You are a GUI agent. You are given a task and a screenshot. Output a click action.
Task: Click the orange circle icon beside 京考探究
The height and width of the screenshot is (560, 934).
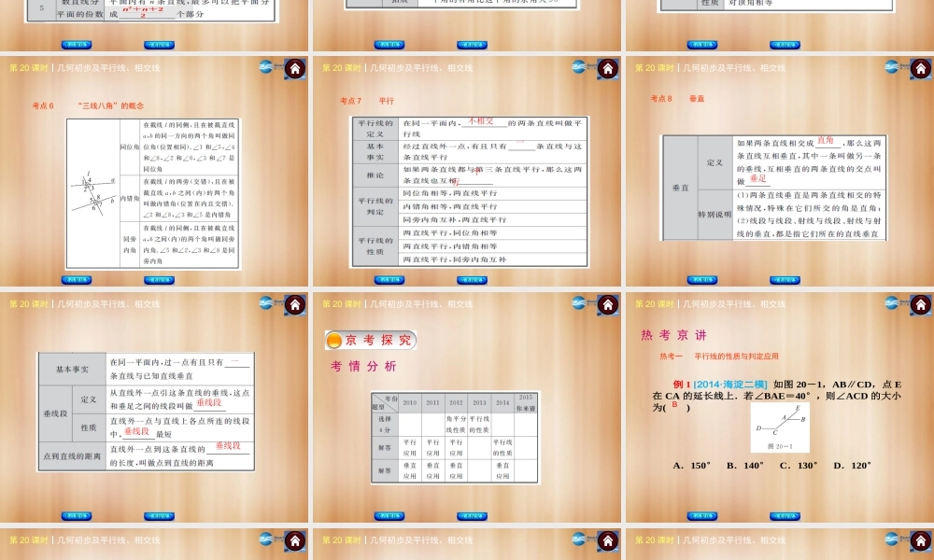(334, 341)
